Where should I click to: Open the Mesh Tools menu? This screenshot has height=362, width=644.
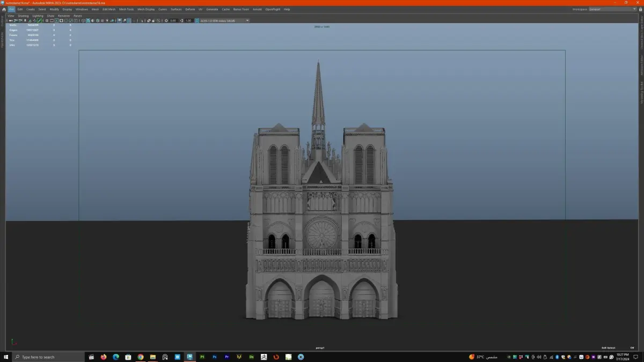[x=127, y=9]
